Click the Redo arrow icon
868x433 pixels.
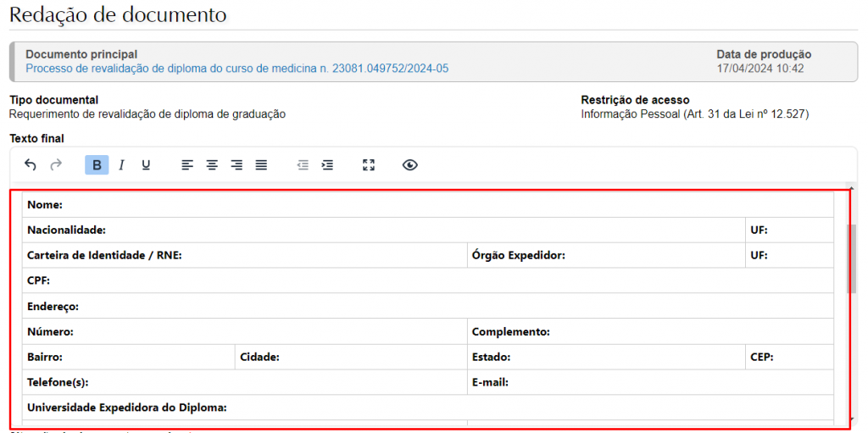point(56,165)
